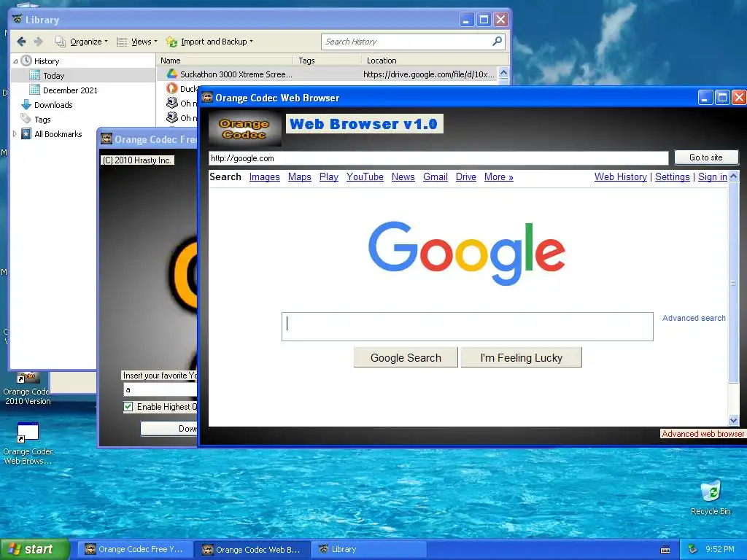Click the Google logo image

pyautogui.click(x=467, y=253)
